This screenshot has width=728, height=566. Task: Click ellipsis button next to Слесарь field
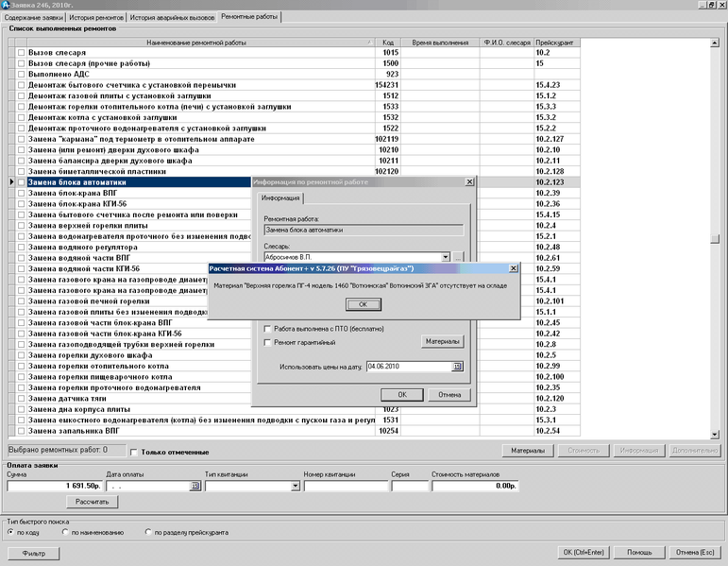[x=458, y=257]
